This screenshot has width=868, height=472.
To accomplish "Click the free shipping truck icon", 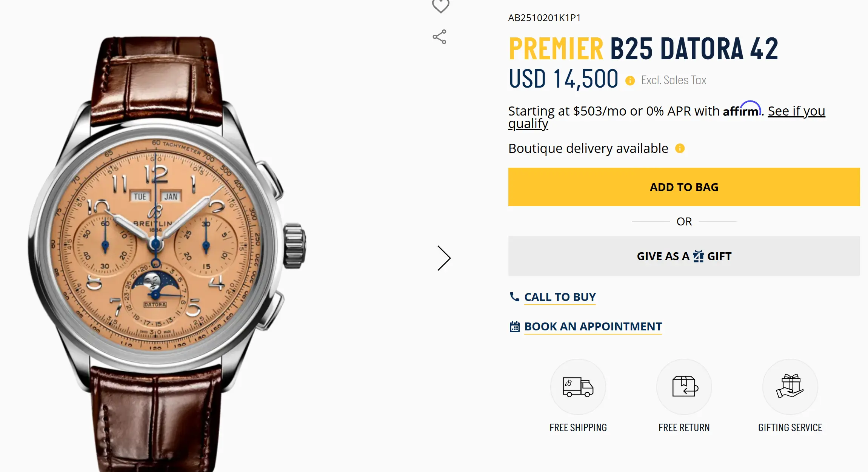I will [578, 387].
